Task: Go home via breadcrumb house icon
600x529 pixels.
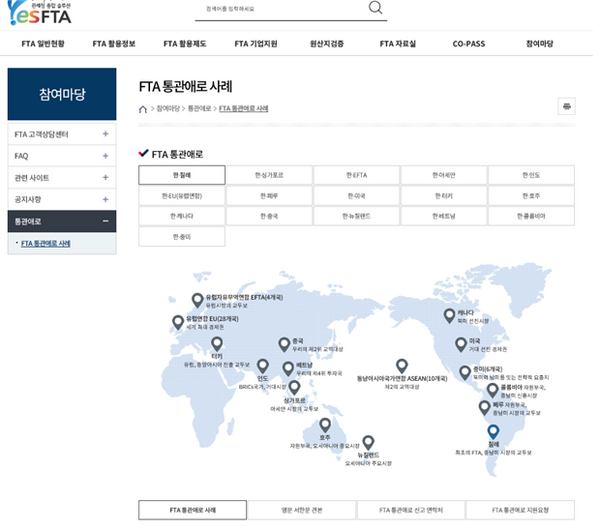Action: [143, 108]
